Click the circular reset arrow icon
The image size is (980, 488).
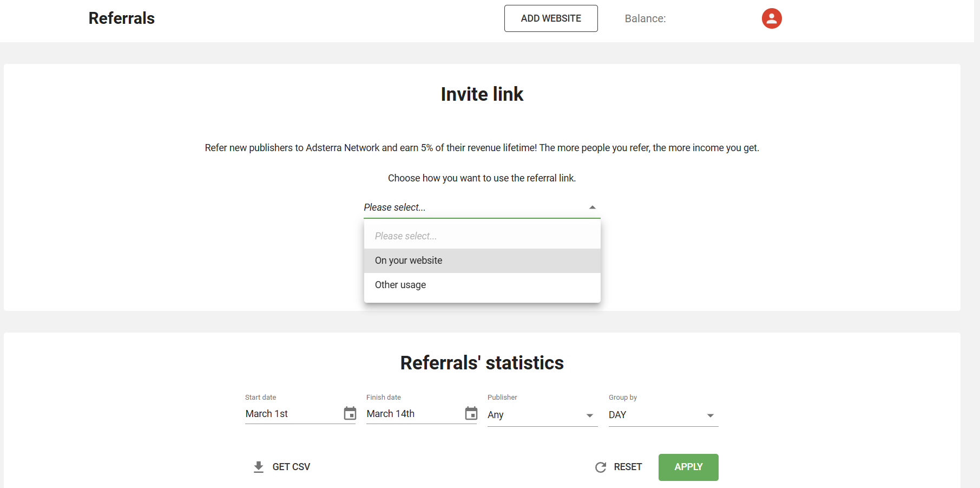click(601, 467)
